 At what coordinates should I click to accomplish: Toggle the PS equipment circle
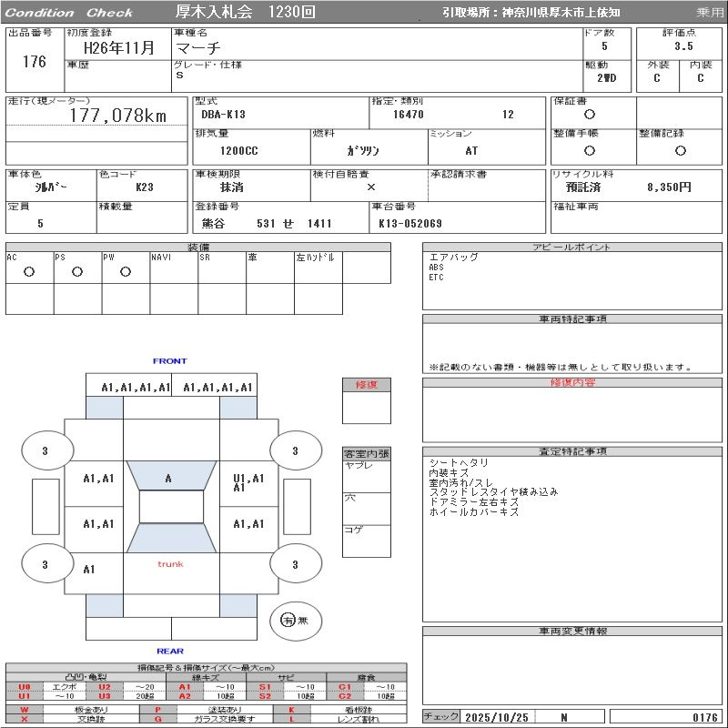pyautogui.click(x=77, y=272)
